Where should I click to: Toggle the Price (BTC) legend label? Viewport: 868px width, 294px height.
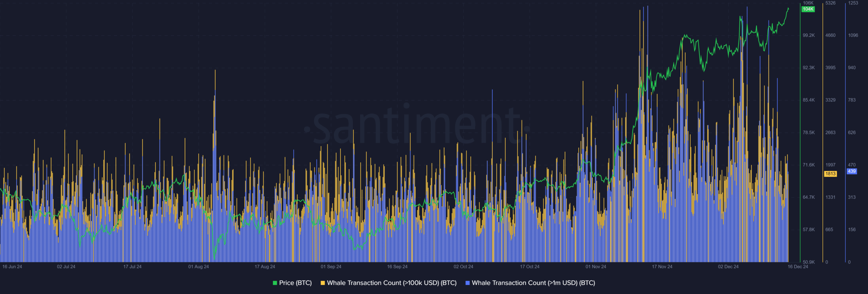coord(295,283)
